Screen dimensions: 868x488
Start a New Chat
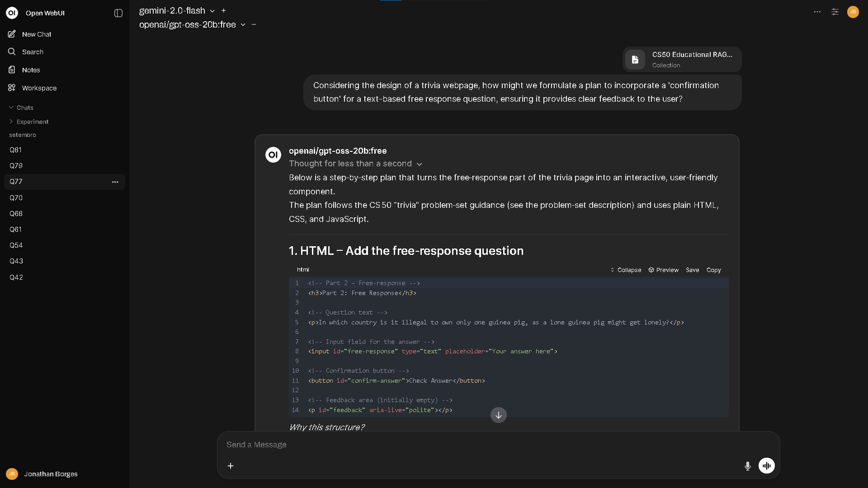pos(36,34)
